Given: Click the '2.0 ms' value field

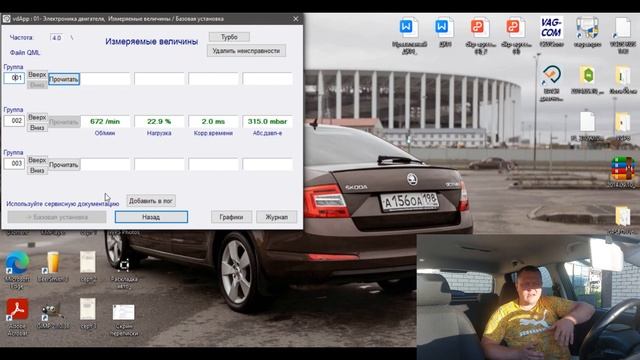Looking at the screenshot, I should click(x=213, y=122).
